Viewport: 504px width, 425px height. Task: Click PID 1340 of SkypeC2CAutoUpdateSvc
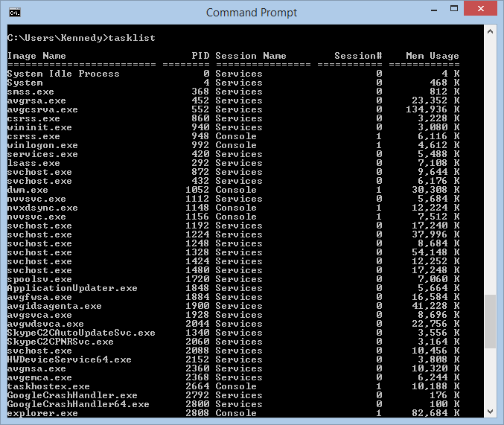pyautogui.click(x=198, y=333)
